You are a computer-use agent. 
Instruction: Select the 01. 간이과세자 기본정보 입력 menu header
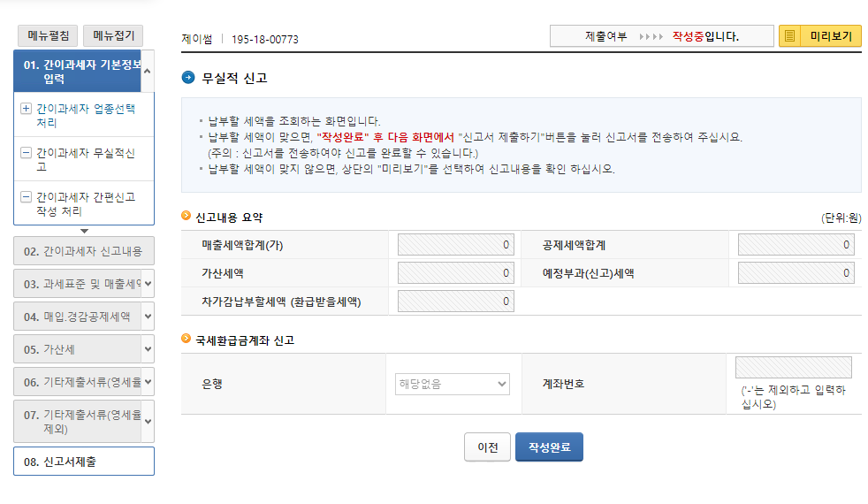[x=78, y=72]
